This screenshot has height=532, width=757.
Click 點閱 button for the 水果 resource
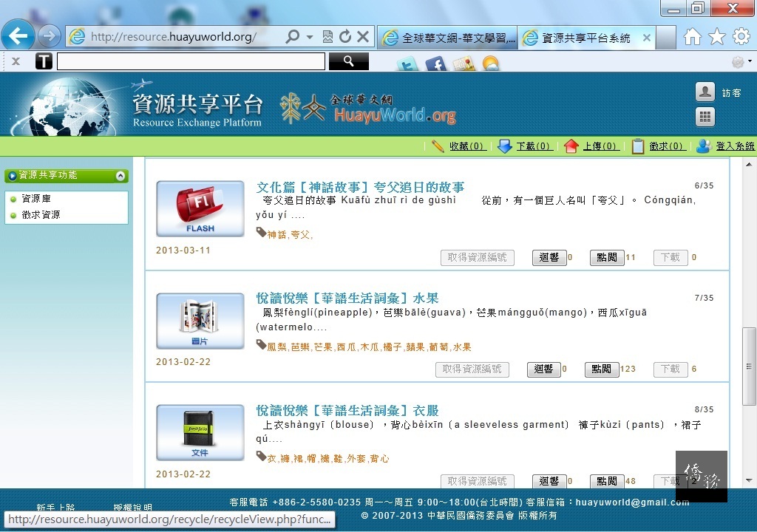point(601,369)
